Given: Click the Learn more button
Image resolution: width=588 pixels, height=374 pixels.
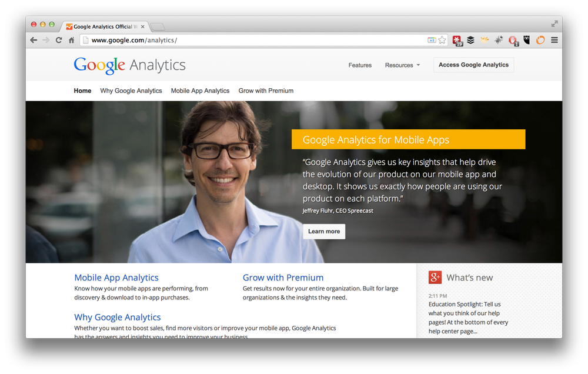Looking at the screenshot, I should (324, 232).
